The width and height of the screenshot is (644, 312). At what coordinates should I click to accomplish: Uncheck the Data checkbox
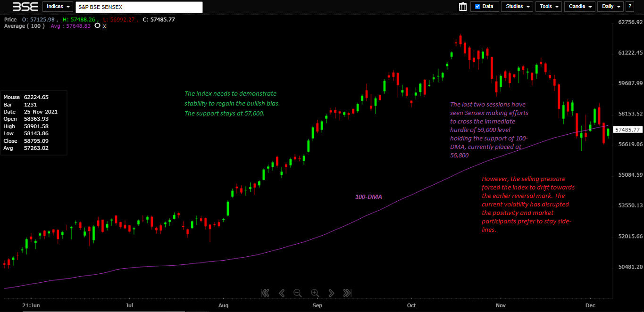click(x=478, y=7)
